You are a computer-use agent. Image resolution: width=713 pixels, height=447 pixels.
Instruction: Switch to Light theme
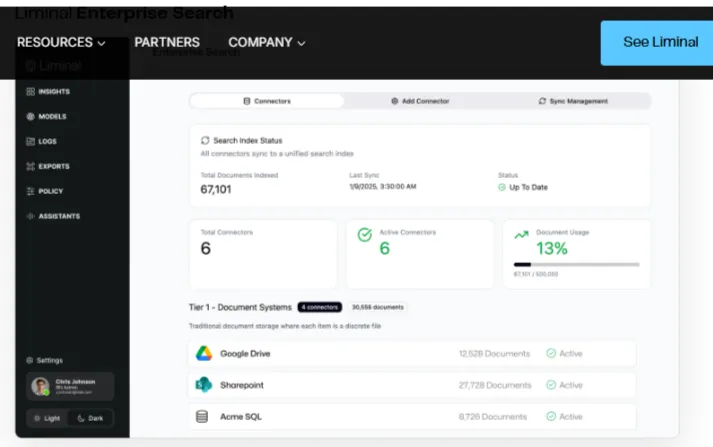[47, 418]
